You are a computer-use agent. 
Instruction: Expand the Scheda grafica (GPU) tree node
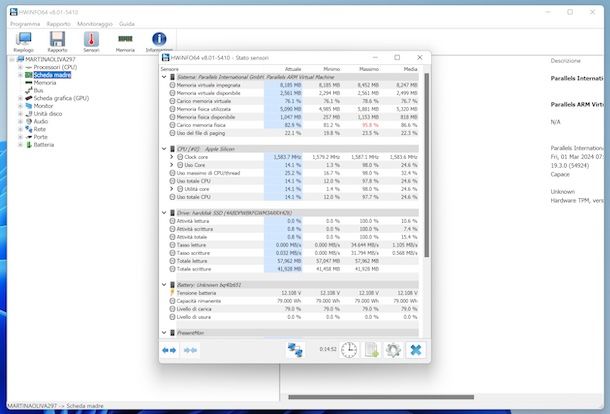click(20, 98)
